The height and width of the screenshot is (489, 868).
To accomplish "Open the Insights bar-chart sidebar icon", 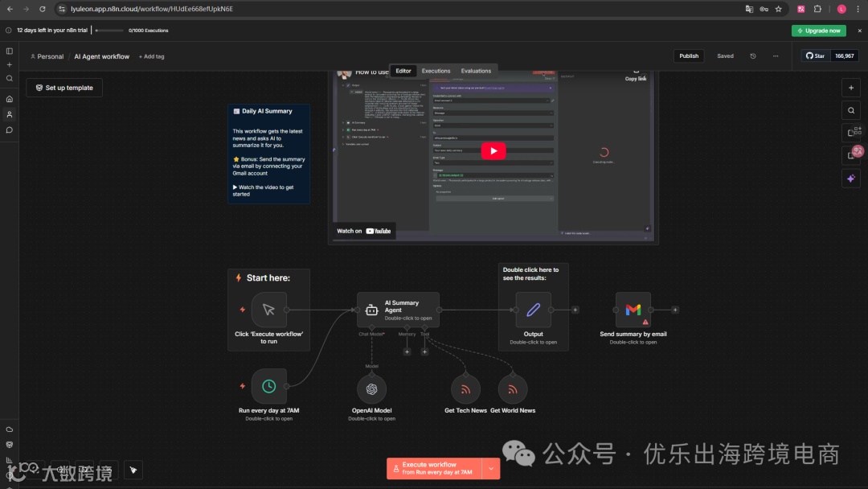I will [10, 460].
